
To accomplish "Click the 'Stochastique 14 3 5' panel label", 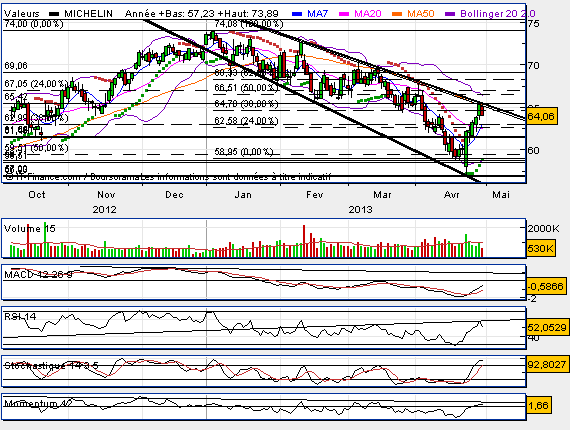I will tap(51, 365).
